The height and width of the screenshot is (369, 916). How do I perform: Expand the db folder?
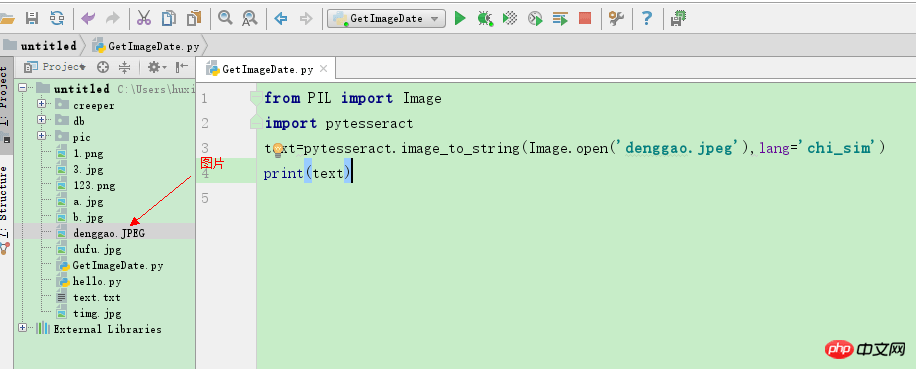(x=41, y=120)
